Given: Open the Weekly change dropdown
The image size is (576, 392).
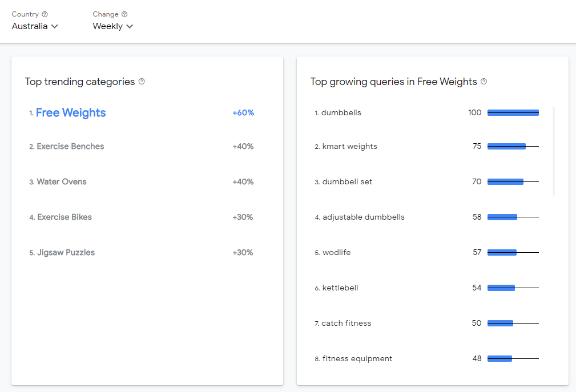Looking at the screenshot, I should pos(112,26).
